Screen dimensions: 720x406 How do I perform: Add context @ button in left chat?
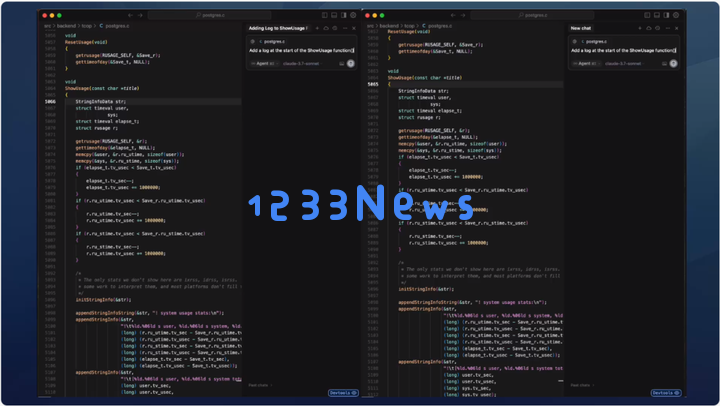click(x=253, y=41)
